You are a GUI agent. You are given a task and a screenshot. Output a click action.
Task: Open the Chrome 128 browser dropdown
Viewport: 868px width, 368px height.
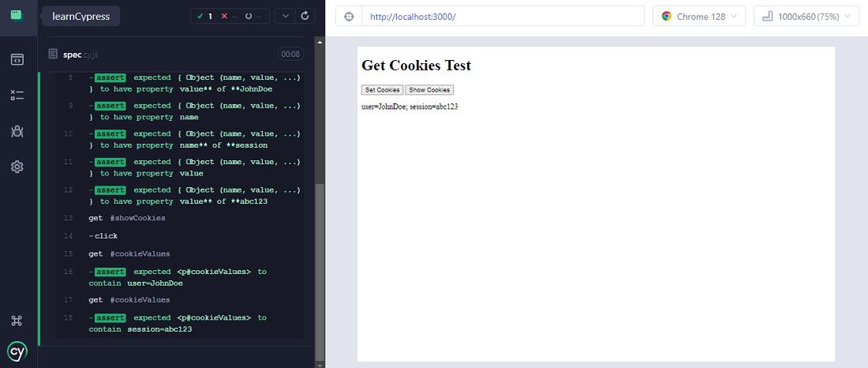[699, 17]
